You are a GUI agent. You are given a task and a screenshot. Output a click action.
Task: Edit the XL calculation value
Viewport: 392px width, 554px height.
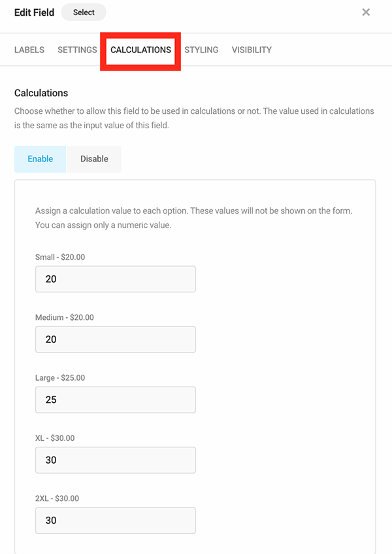click(115, 460)
